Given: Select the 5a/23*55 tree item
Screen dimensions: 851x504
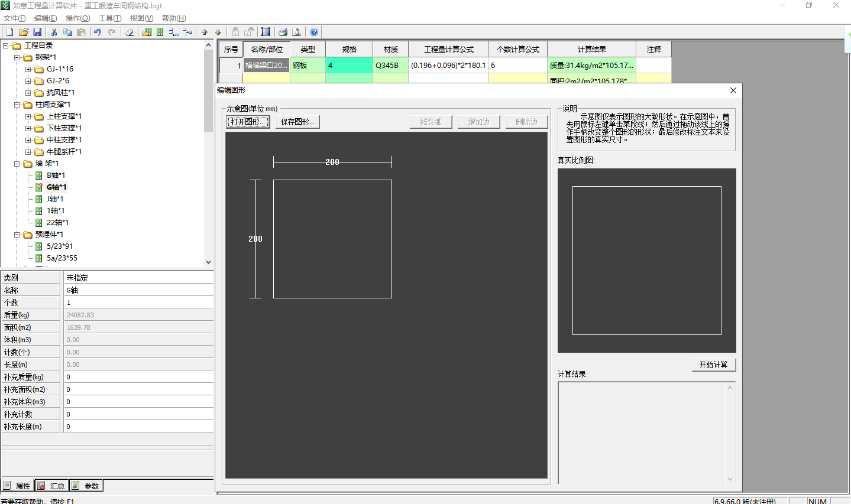Looking at the screenshot, I should [62, 258].
